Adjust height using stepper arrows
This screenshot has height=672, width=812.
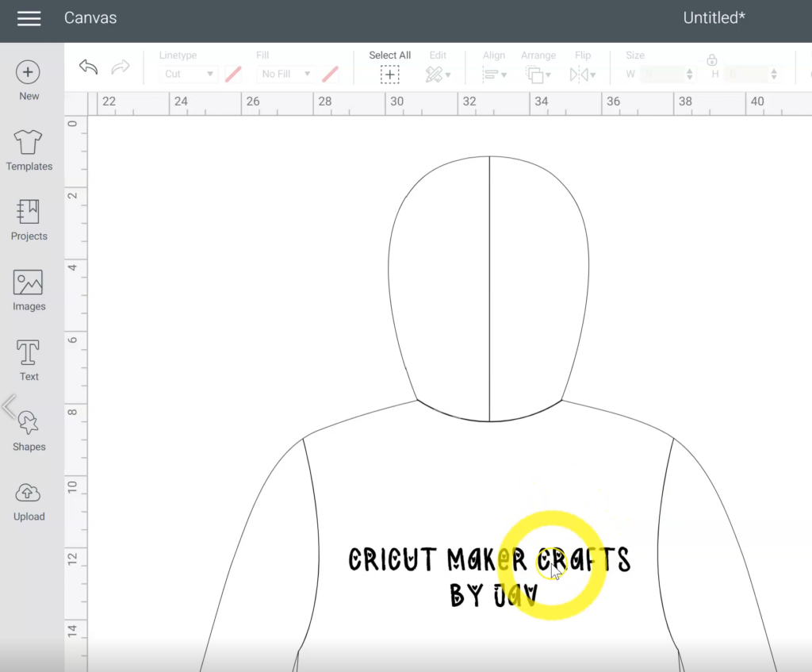pyautogui.click(x=774, y=74)
